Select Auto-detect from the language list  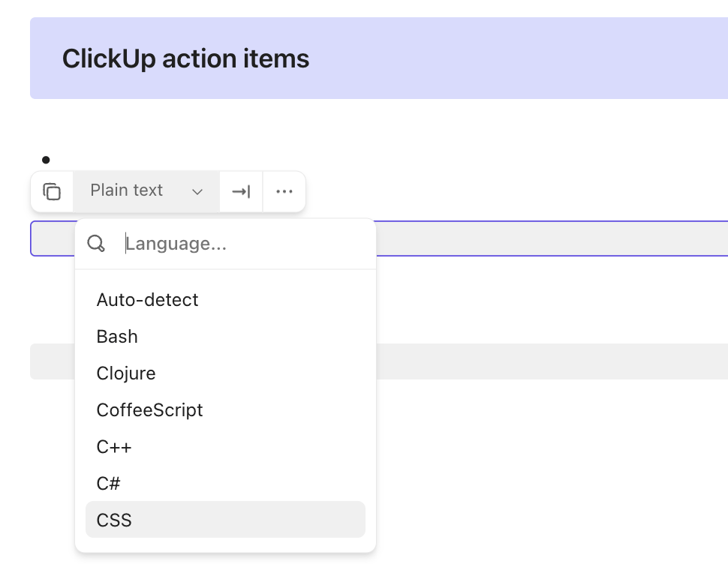[225, 300]
